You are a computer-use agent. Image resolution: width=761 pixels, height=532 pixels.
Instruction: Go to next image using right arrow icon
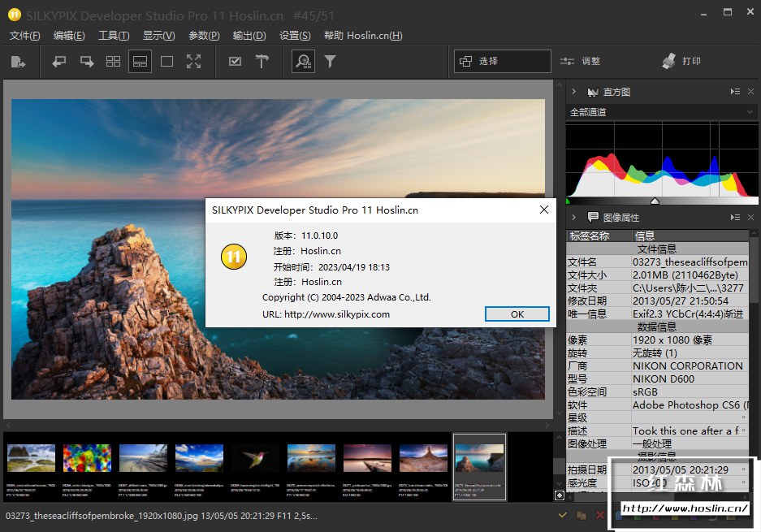pos(86,61)
